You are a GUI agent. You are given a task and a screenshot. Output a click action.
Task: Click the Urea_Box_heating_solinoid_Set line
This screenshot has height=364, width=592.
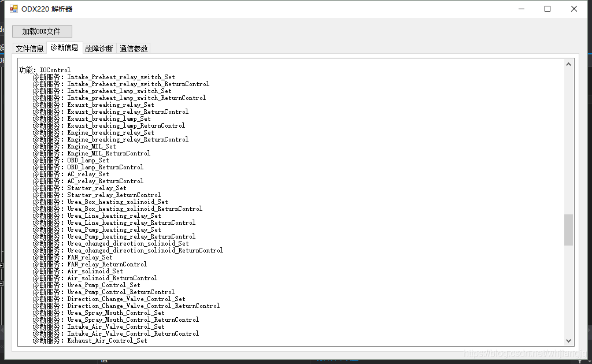click(x=101, y=202)
